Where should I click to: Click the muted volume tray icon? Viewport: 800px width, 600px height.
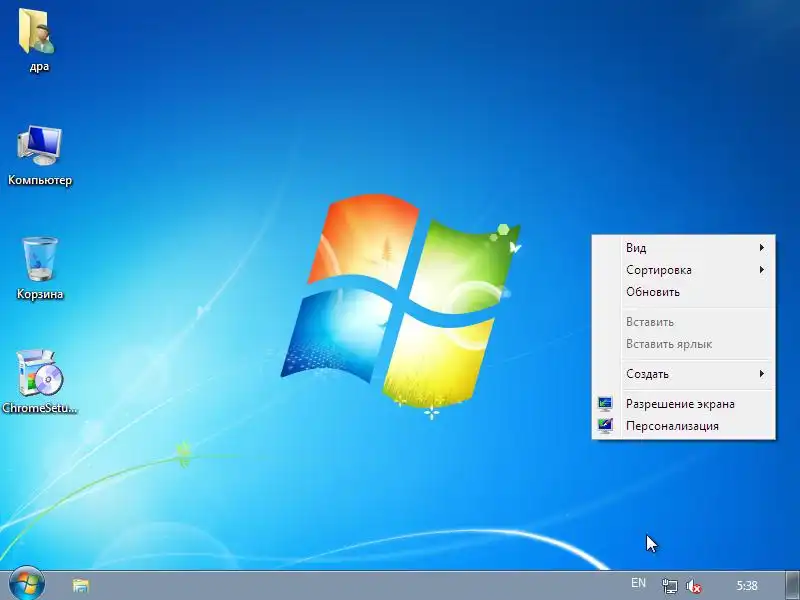click(694, 586)
